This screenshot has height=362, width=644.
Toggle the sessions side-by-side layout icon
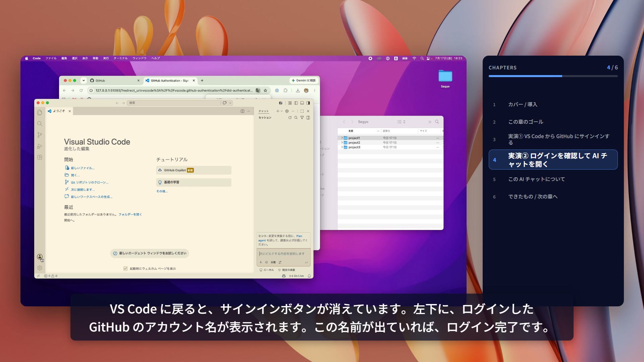click(x=308, y=118)
